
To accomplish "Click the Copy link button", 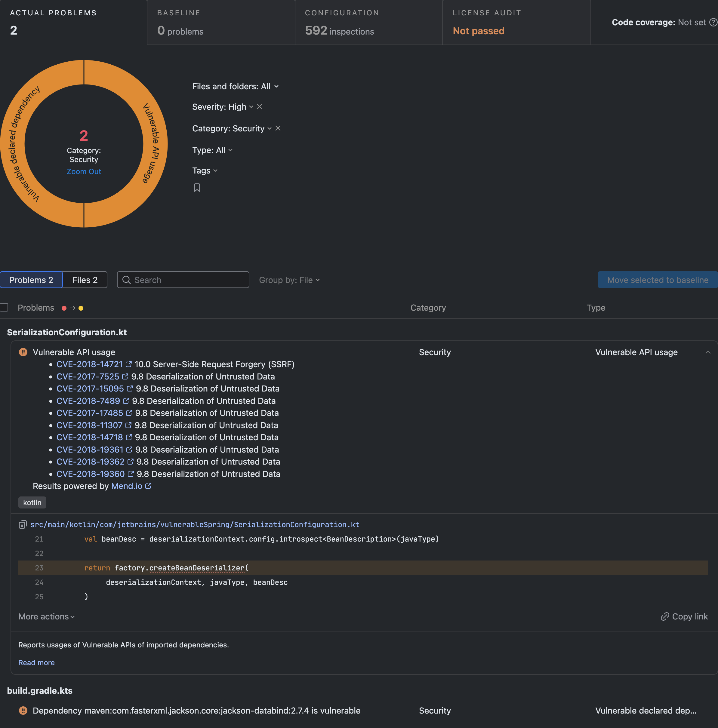I will point(684,616).
